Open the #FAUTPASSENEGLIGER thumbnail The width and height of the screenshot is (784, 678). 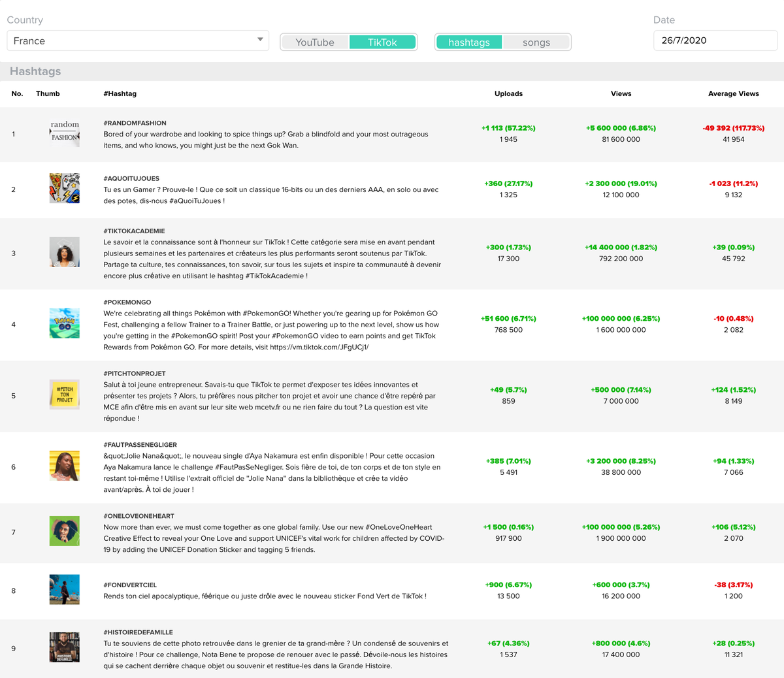tap(65, 466)
